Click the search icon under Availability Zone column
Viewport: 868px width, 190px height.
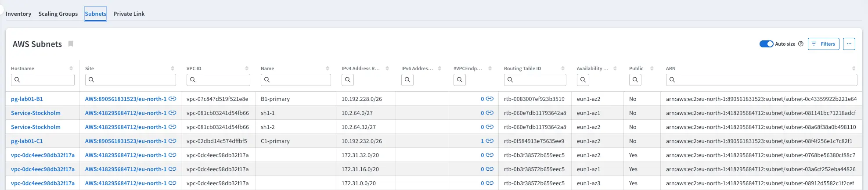[x=583, y=80]
